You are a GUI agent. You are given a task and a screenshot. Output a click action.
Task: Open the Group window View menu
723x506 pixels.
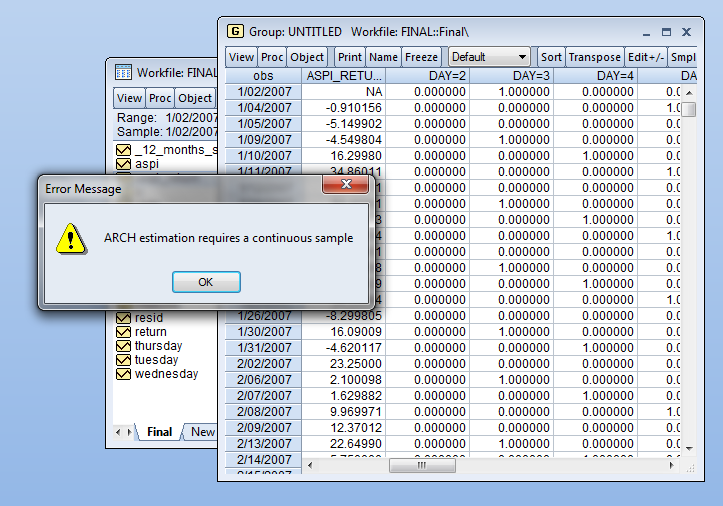pos(242,58)
